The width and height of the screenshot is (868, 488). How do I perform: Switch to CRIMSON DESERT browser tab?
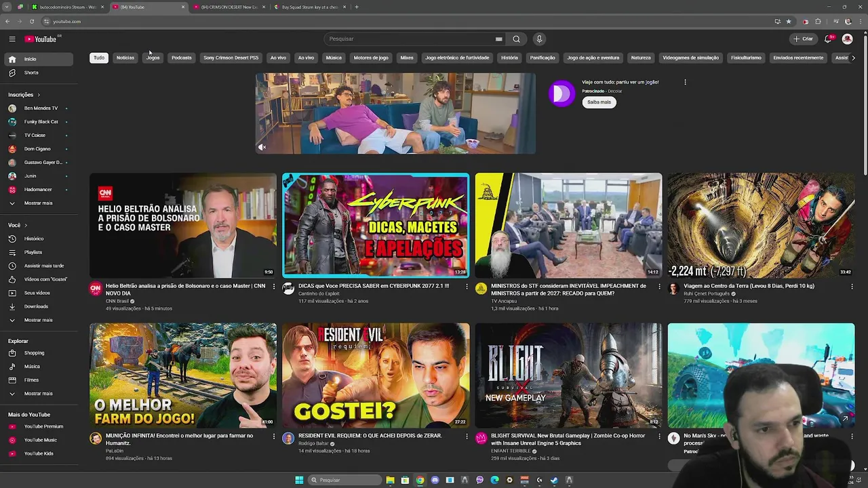point(229,7)
